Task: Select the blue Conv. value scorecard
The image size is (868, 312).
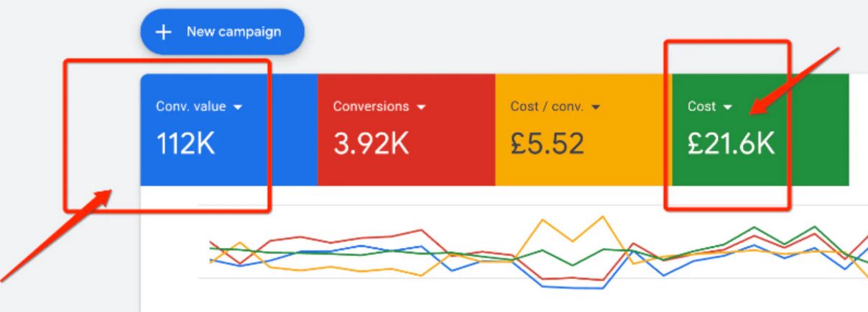Action: click(x=228, y=129)
